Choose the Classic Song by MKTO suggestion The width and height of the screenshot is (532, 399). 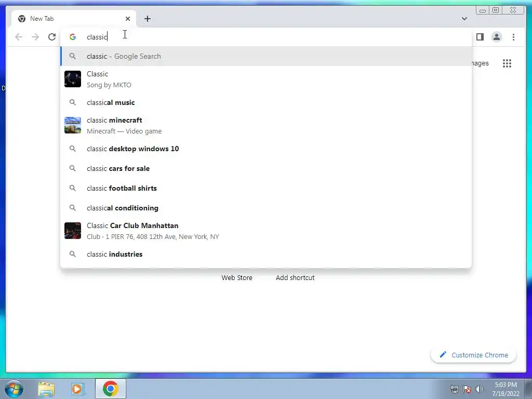[266, 79]
